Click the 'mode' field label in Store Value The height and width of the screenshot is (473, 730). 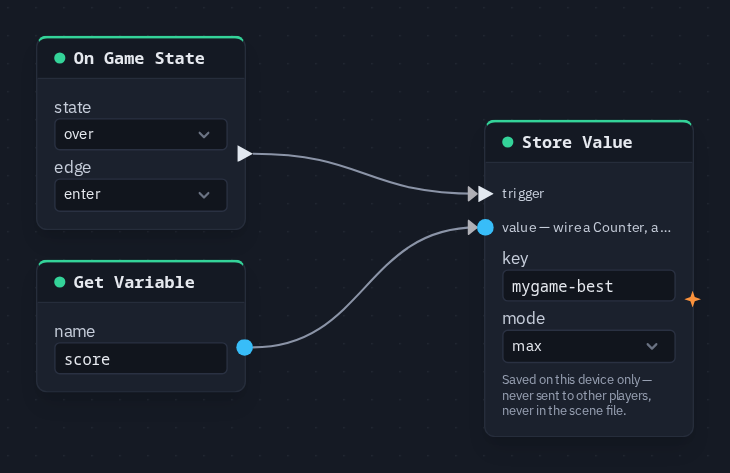point(523,318)
